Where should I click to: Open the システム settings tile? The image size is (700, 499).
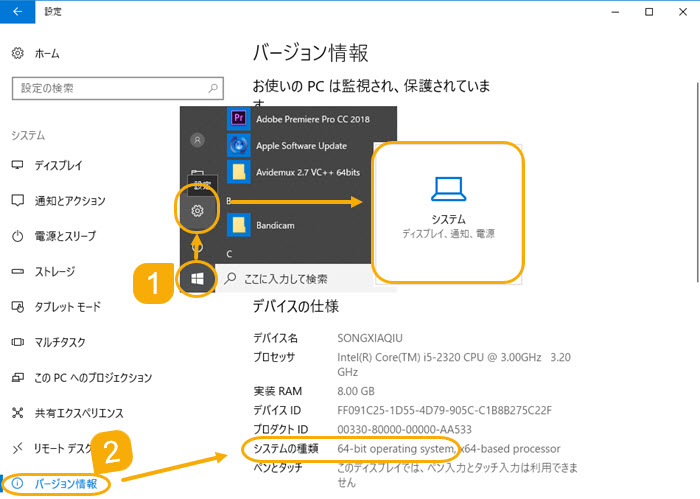[x=448, y=212]
